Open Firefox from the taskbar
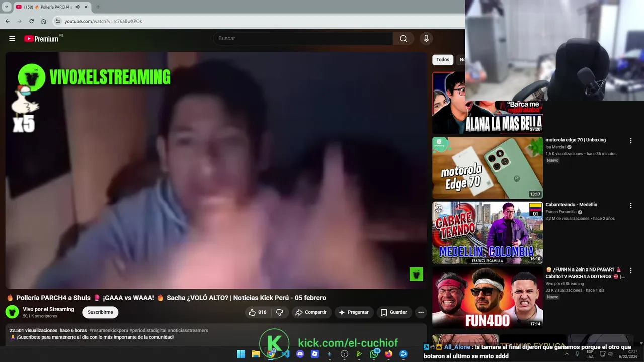 388,354
